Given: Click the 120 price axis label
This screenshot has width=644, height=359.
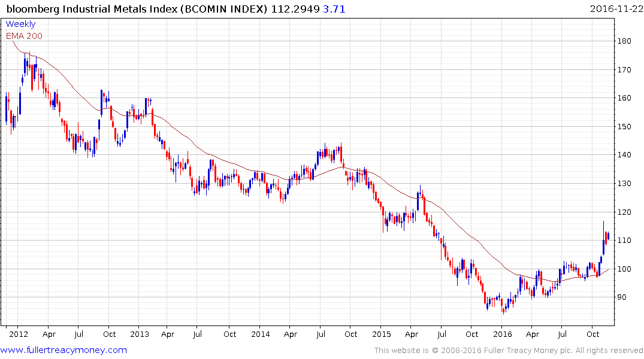Looking at the screenshot, I should pos(624,212).
